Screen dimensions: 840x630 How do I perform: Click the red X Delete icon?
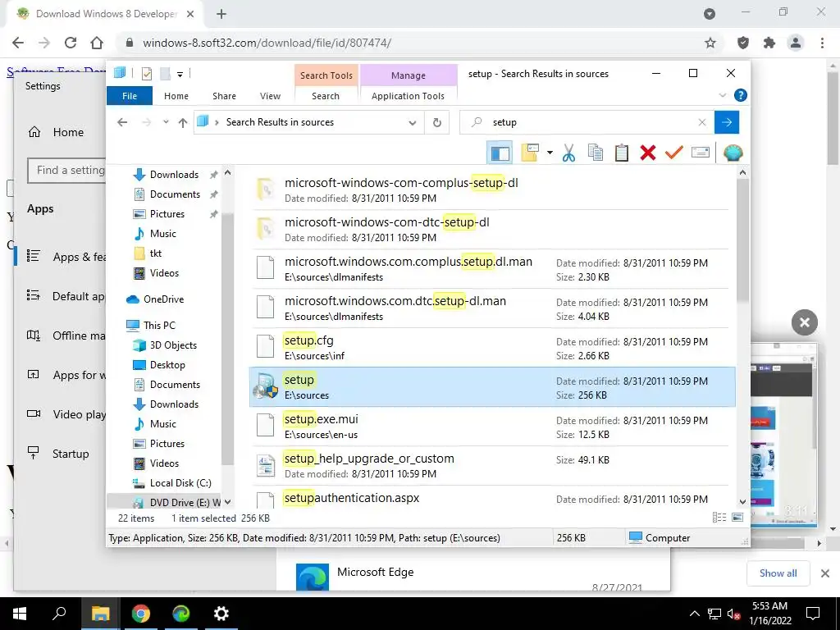[648, 153]
